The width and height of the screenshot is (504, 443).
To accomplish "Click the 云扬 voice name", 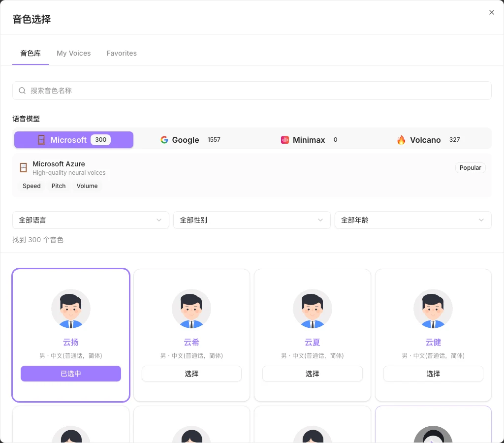I will (71, 343).
